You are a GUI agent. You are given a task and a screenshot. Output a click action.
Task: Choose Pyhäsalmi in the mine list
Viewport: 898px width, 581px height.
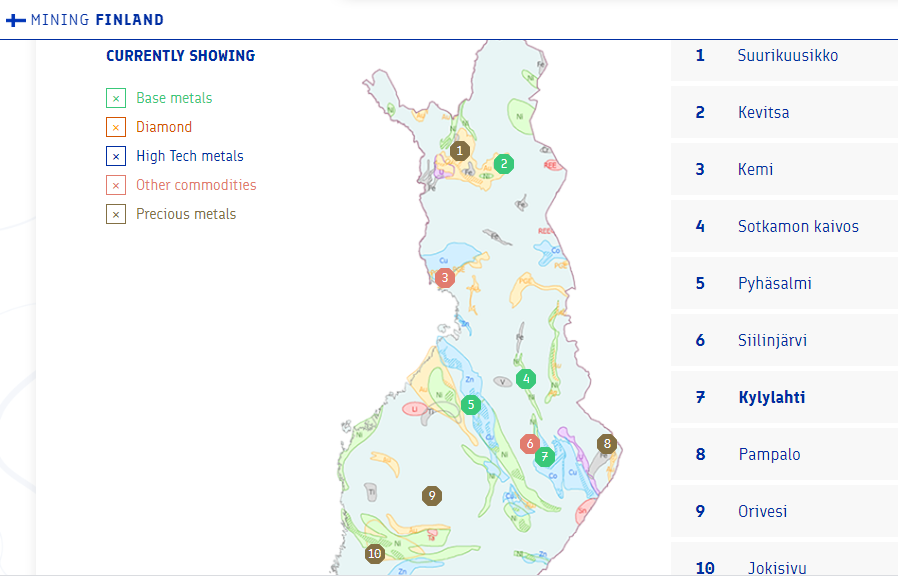[x=774, y=284]
